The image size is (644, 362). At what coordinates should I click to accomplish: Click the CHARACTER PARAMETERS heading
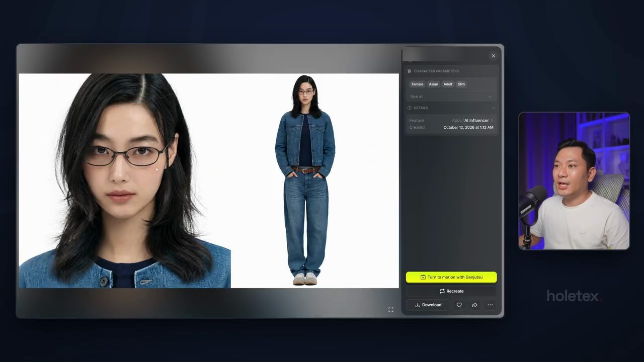436,71
